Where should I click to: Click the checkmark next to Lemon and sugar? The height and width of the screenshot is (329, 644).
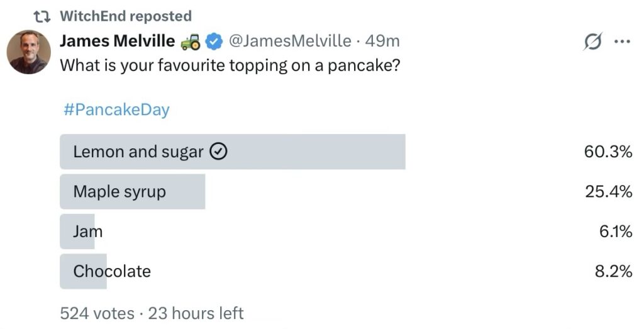tap(218, 152)
